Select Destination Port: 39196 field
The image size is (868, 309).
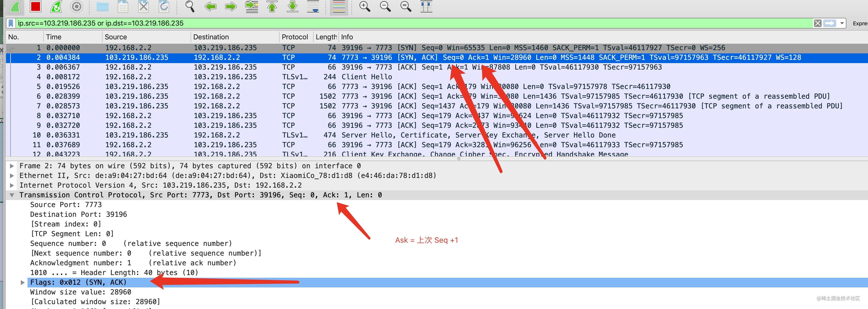[x=79, y=214]
